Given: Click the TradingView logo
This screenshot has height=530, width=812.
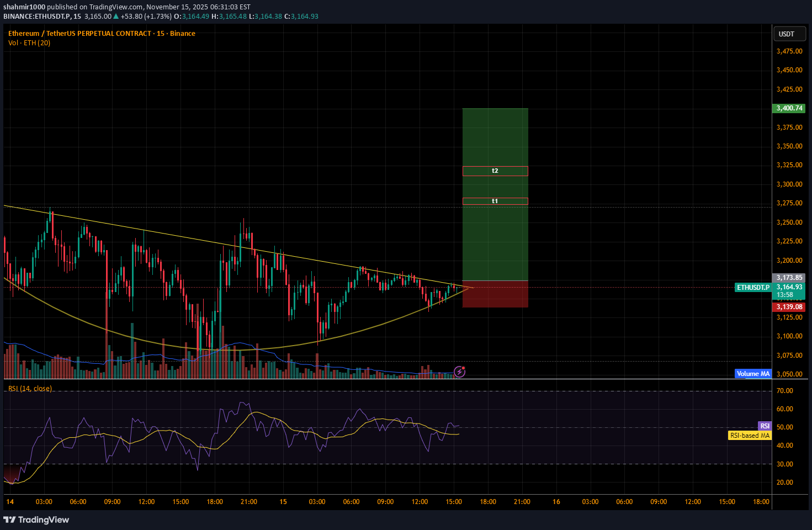Looking at the screenshot, I should point(36,520).
